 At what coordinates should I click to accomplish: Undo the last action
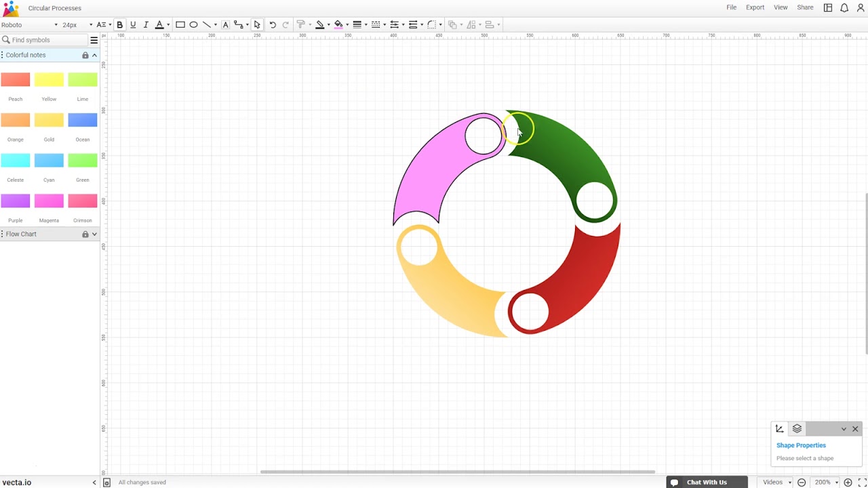pyautogui.click(x=273, y=25)
